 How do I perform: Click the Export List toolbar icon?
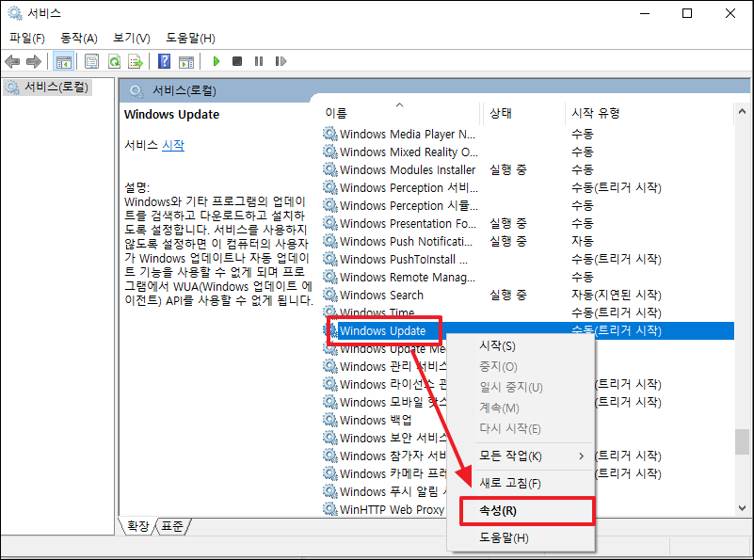coord(136,61)
